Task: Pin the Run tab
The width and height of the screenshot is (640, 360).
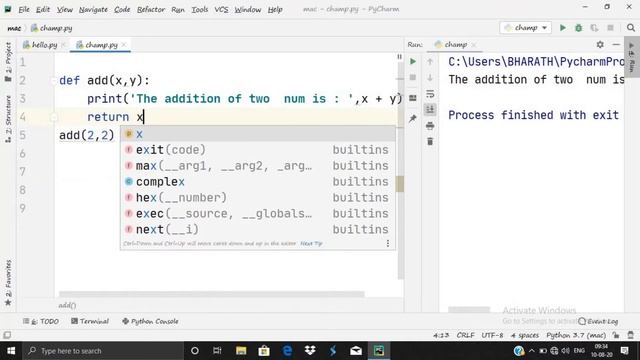Action: [413, 118]
